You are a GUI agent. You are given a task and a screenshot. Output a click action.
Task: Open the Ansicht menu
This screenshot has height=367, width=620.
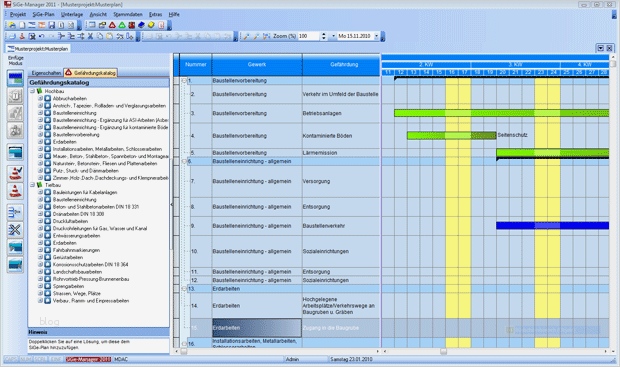point(98,14)
